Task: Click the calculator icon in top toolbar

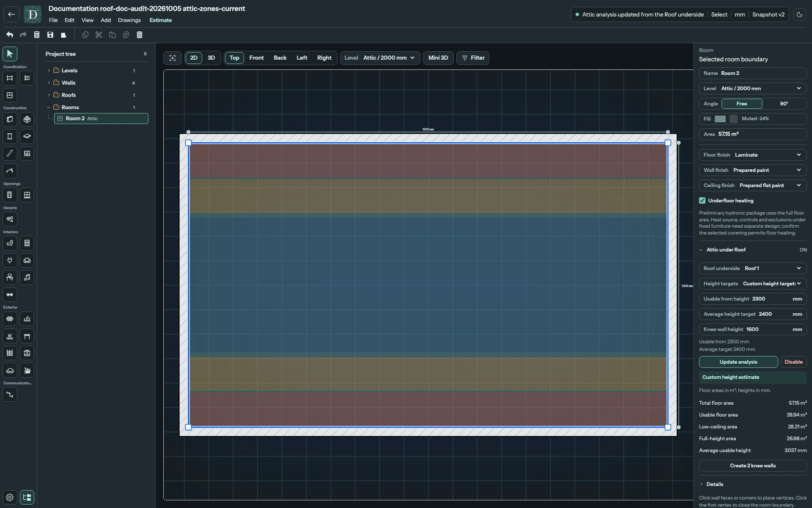Action: (x=37, y=35)
